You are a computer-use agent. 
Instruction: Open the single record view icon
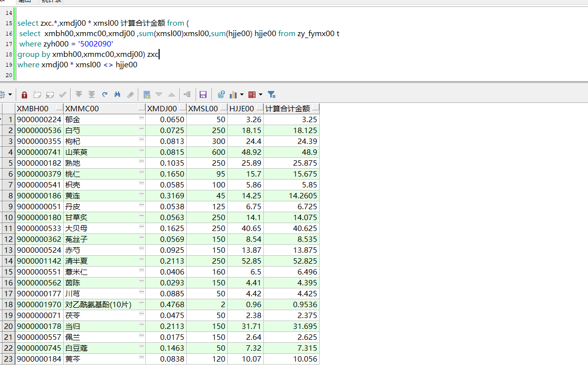click(147, 94)
